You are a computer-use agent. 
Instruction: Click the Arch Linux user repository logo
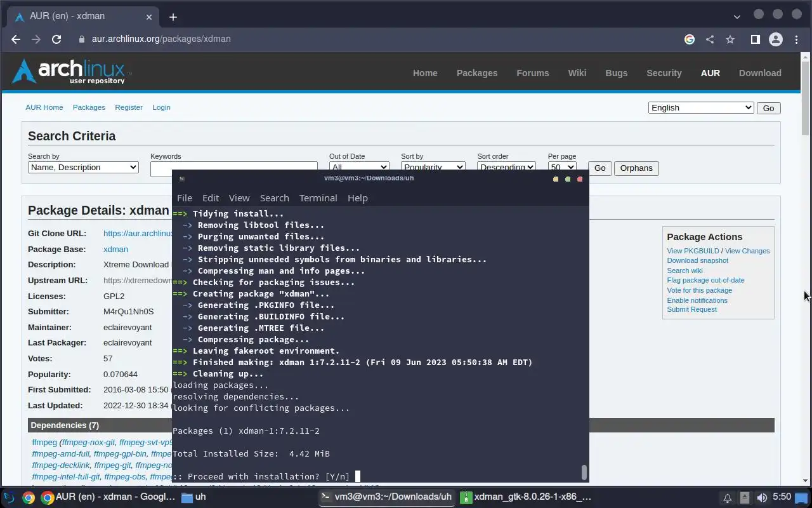coord(71,72)
